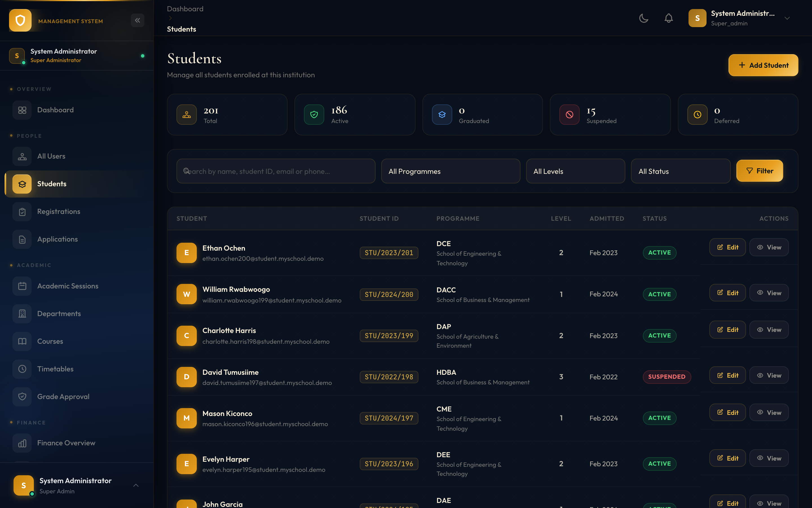Open Dashboard in the sidebar

(x=77, y=110)
